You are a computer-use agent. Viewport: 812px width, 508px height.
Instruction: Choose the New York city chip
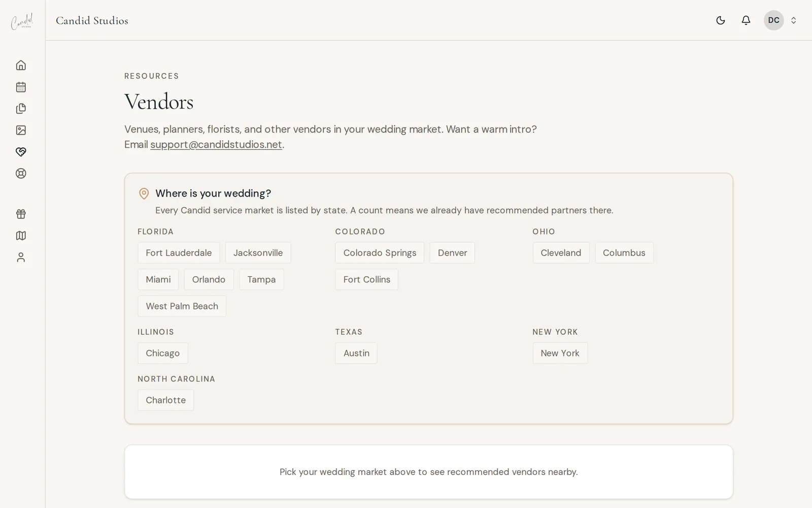[x=560, y=353]
